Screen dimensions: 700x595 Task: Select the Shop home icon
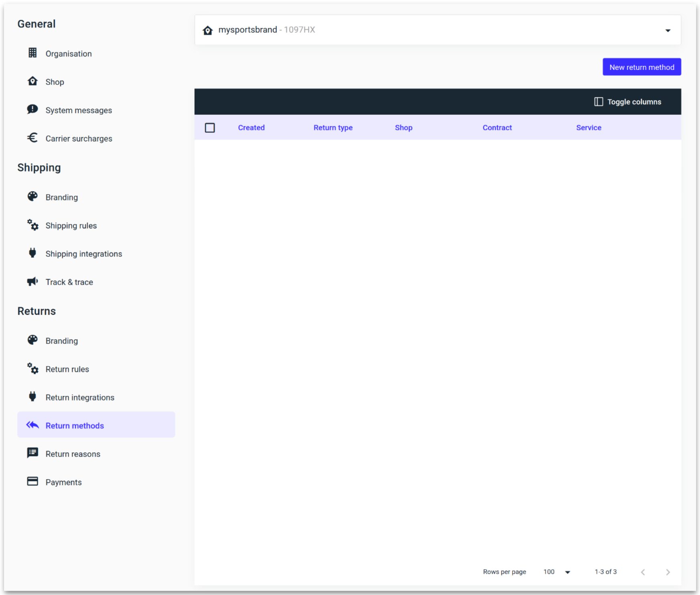click(x=32, y=81)
